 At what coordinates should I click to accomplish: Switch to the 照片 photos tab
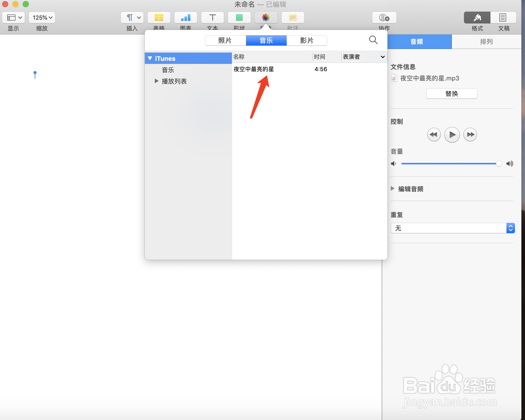225,40
